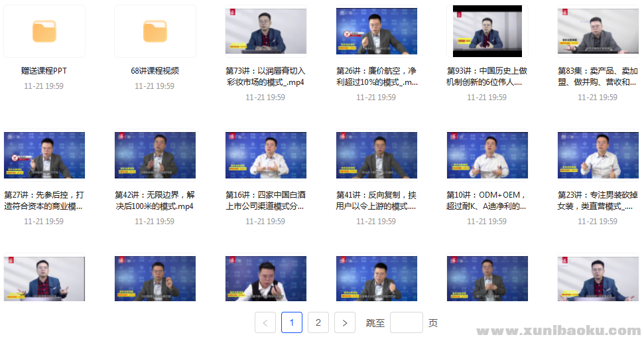Select page 1 in pagination

point(292,323)
